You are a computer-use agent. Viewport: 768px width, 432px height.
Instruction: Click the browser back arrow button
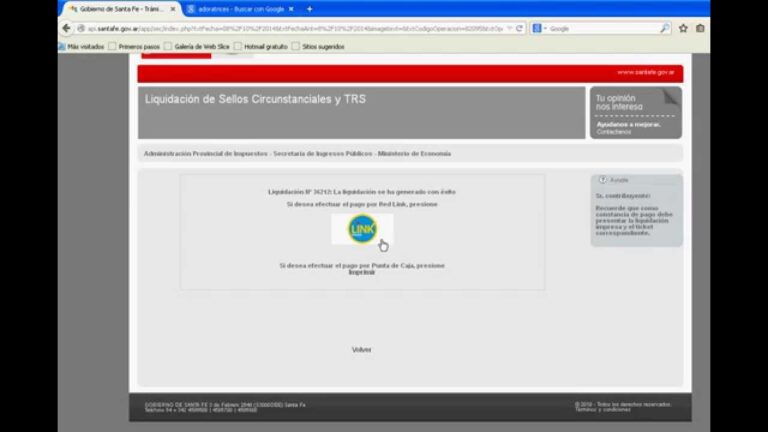tap(67, 28)
